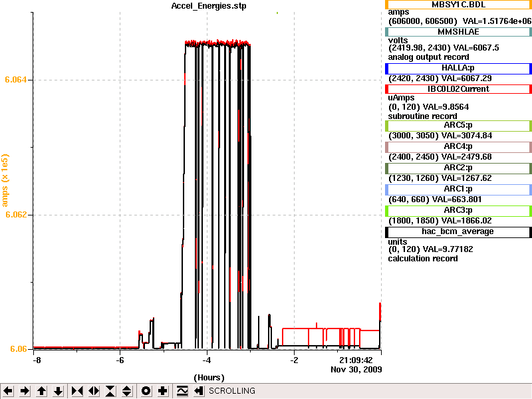Click the 6.06 y-axis label
532x399 pixels.
click(x=19, y=348)
